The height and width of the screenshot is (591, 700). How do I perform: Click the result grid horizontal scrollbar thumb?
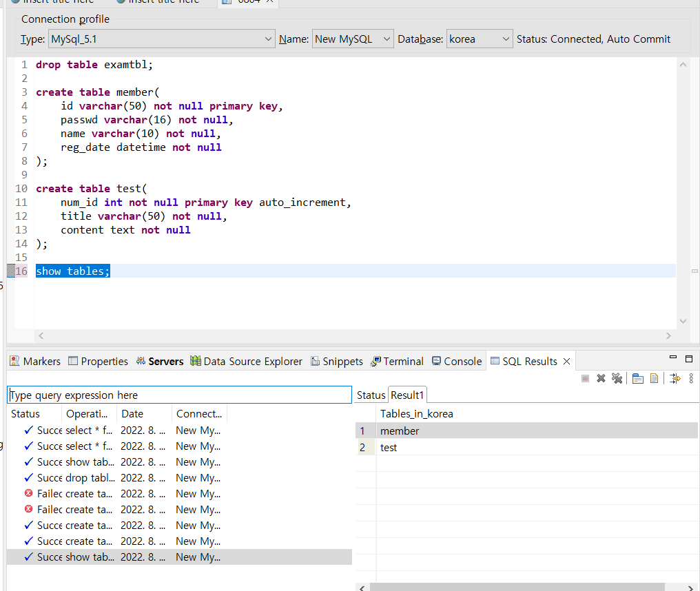coord(517,588)
